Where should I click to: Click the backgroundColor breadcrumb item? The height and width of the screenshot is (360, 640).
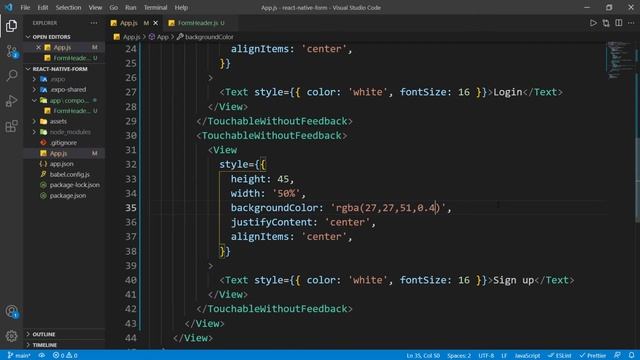pos(205,37)
